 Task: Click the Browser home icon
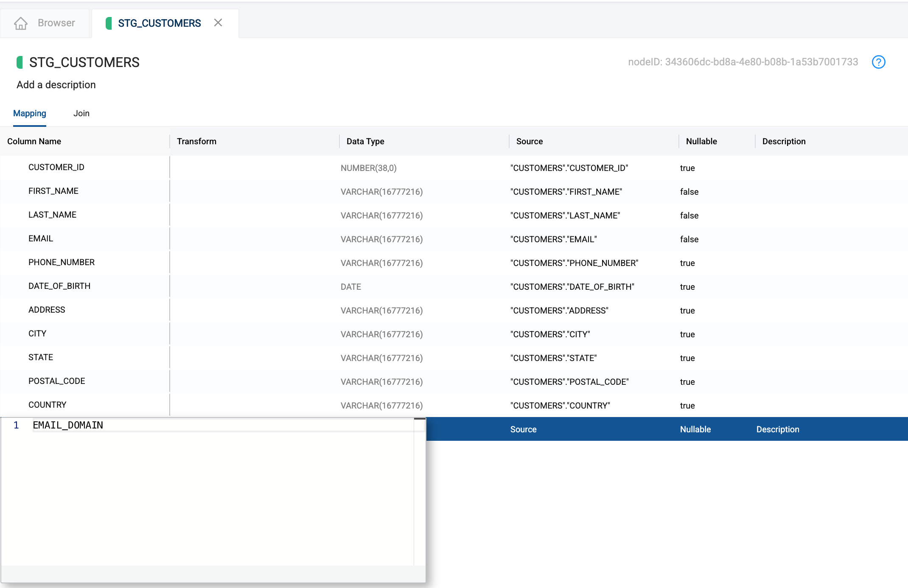(20, 23)
